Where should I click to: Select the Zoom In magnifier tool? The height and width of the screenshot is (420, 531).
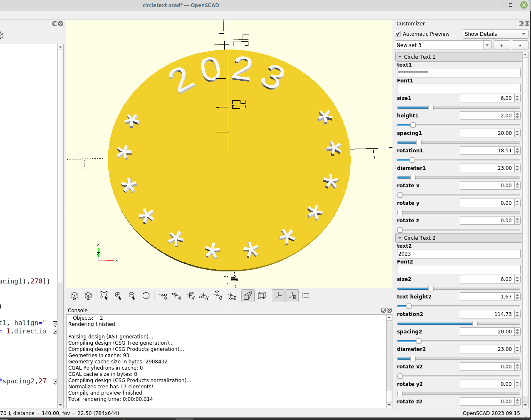click(118, 296)
